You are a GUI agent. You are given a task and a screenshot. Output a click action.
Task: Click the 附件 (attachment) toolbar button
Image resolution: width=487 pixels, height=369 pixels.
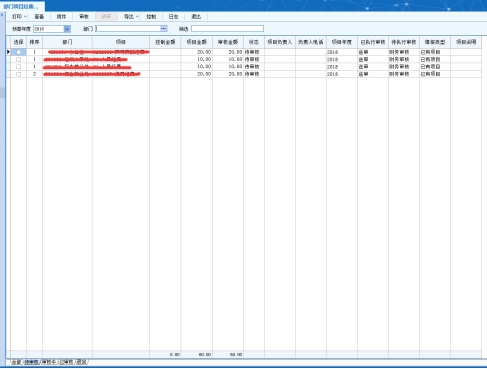tap(61, 17)
